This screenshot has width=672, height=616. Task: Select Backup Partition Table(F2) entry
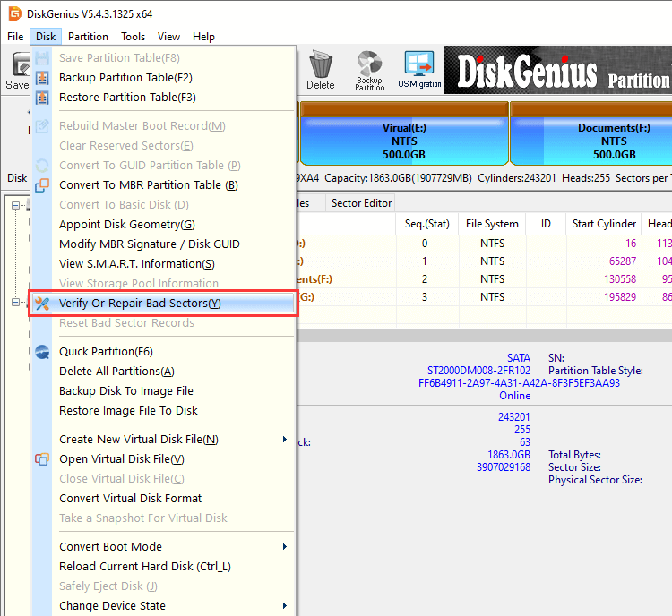pos(125,78)
